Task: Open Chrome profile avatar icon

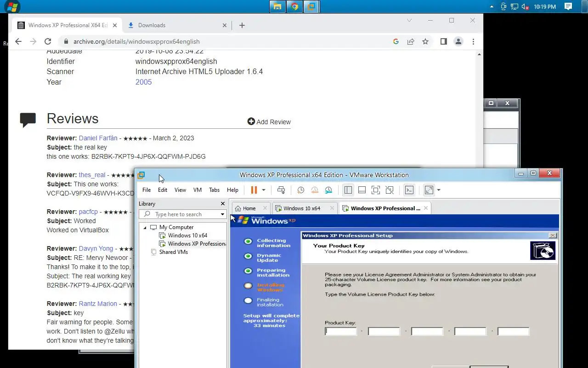Action: (458, 41)
